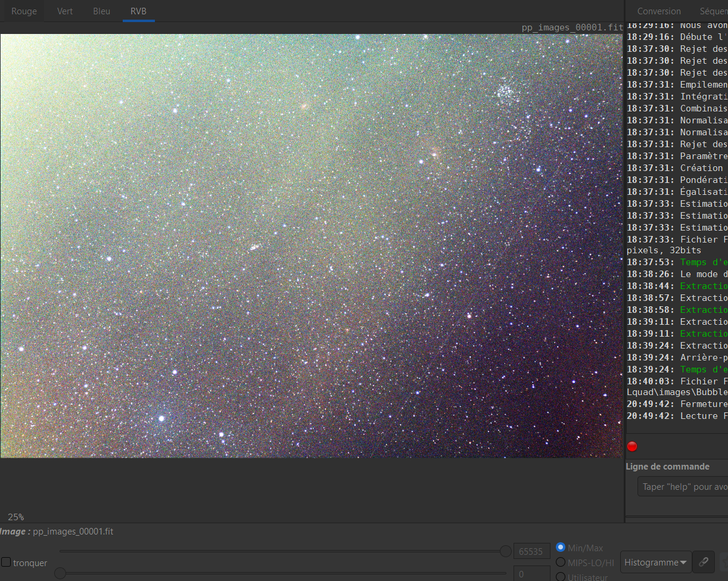Click the 18:29:16 Débute log line
728x581 pixels.
677,37
